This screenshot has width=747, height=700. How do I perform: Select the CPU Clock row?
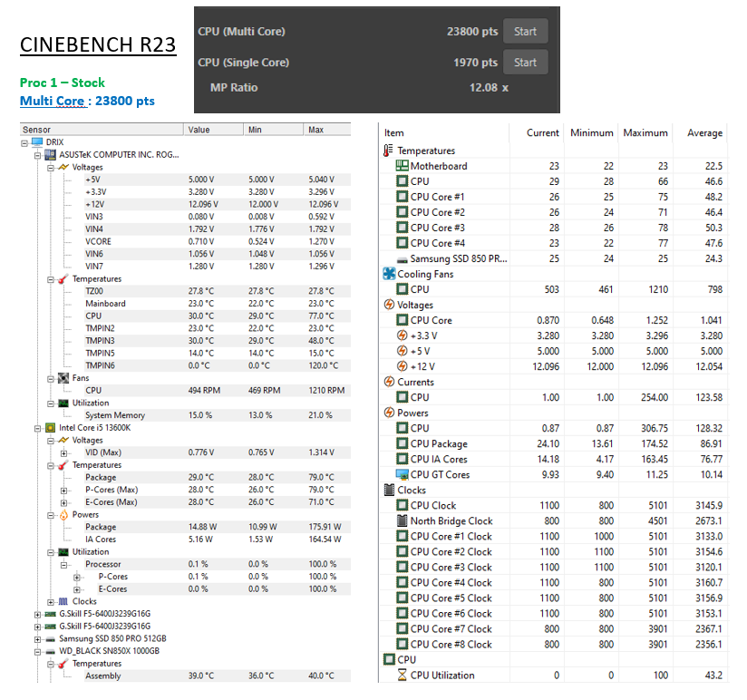[554, 506]
